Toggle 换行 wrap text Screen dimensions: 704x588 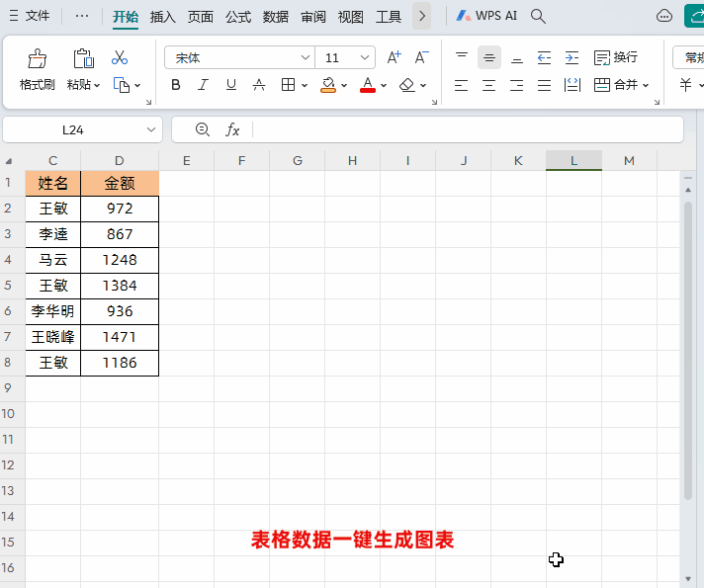coord(616,57)
